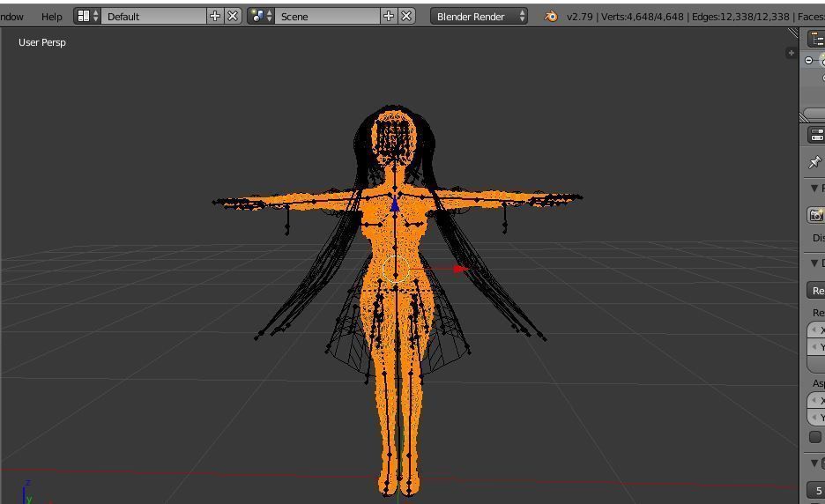Open the Render Presets button
Viewport: 825px width, 504px height.
[816, 291]
